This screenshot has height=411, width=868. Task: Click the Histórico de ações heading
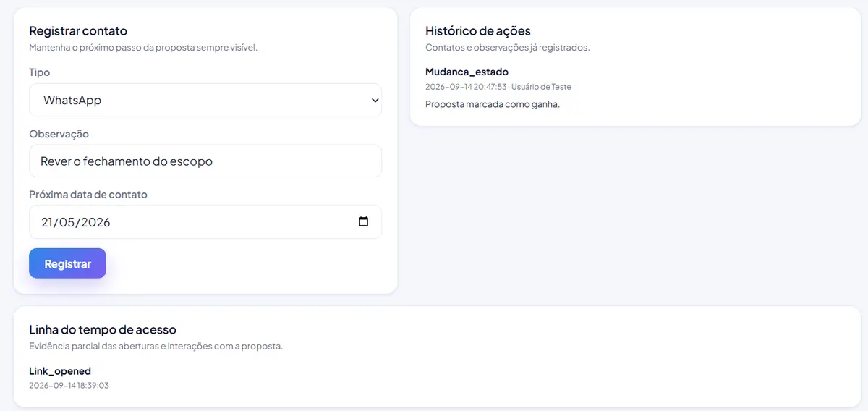(x=478, y=31)
